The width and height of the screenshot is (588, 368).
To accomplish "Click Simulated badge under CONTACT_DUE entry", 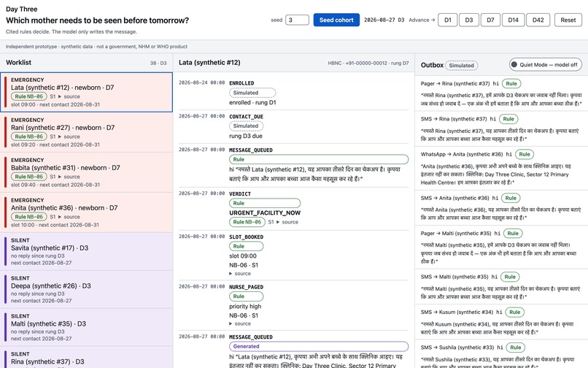I will (x=246, y=126).
